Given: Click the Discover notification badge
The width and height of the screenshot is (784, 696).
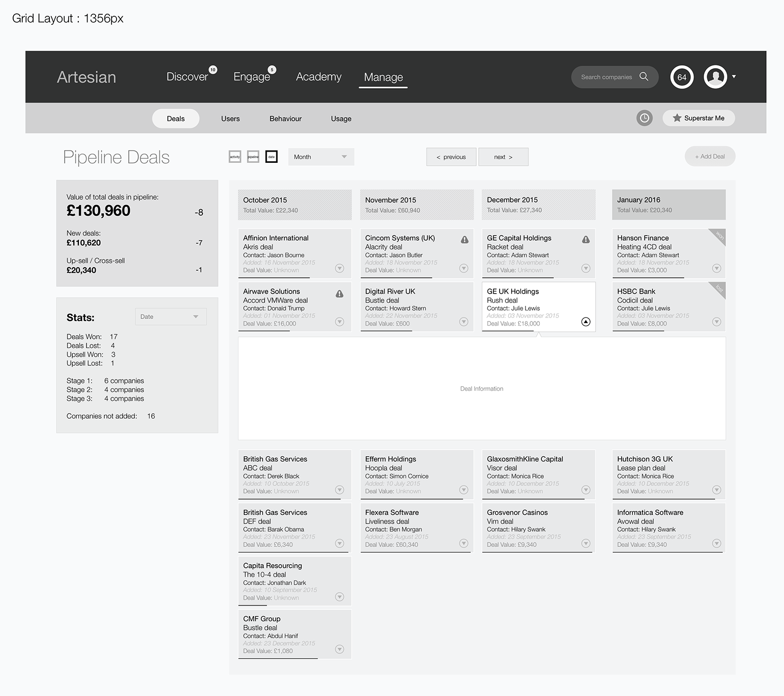Looking at the screenshot, I should 213,70.
